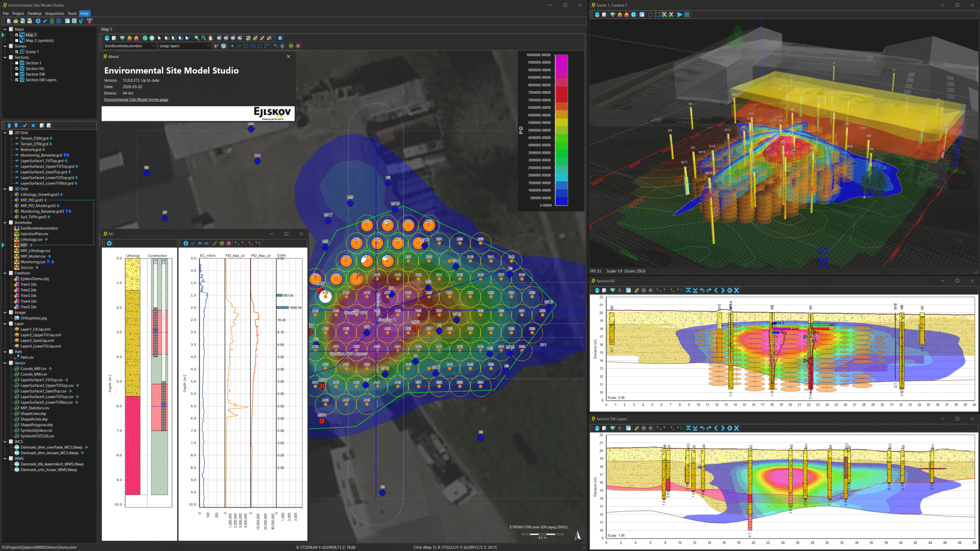
Task: Open the EsmBoreholes.esmbor layer dropdown
Action: (x=154, y=46)
